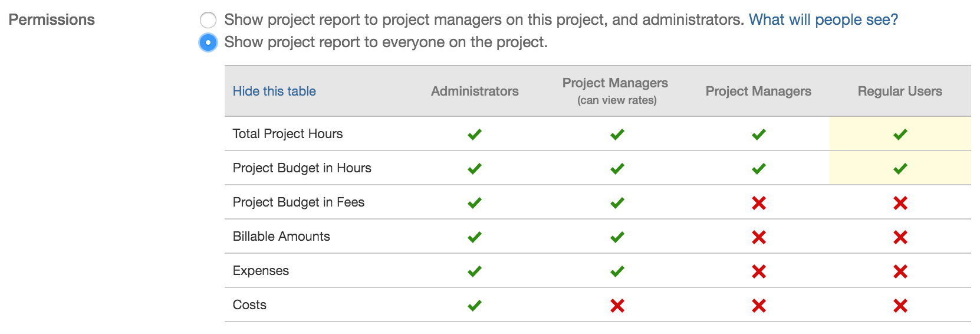Click Administrators checkmark for Total Project Hours
The height and width of the screenshot is (334, 980).
(474, 134)
